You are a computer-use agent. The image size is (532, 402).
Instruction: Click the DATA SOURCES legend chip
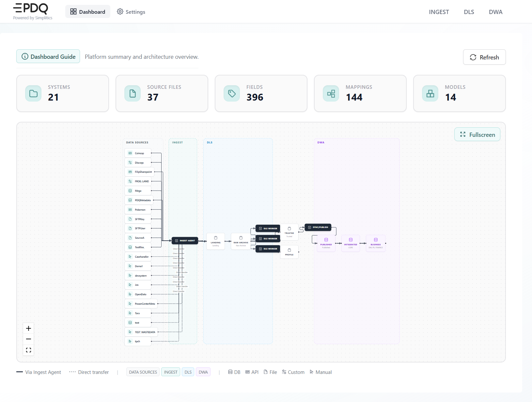point(143,372)
